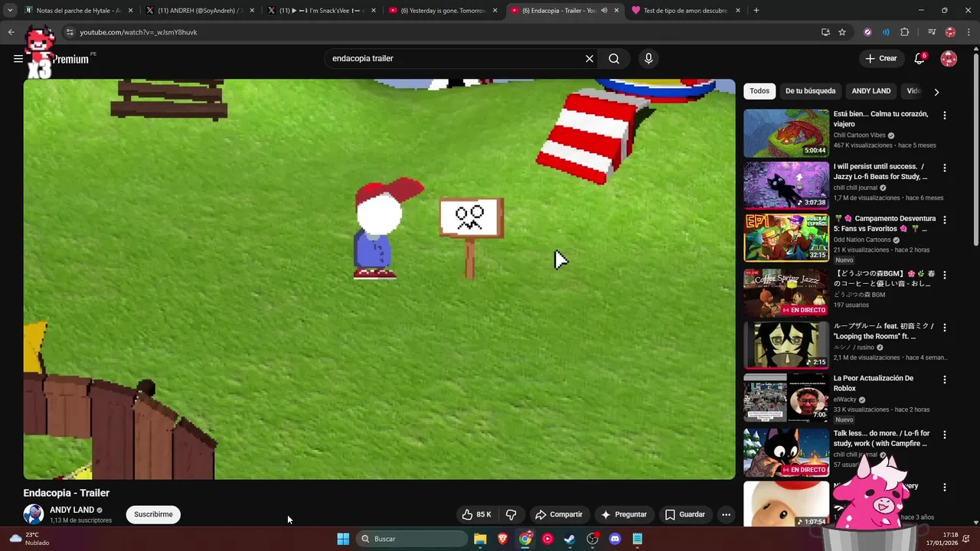The image size is (980, 551).
Task: Bookmark this page with the star icon
Action: tap(842, 32)
